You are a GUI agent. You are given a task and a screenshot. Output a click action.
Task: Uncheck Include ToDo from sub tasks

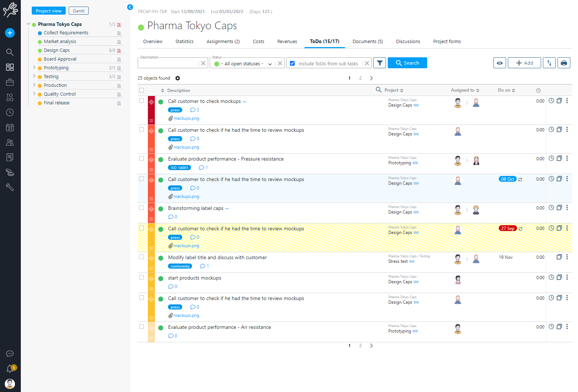(x=292, y=64)
